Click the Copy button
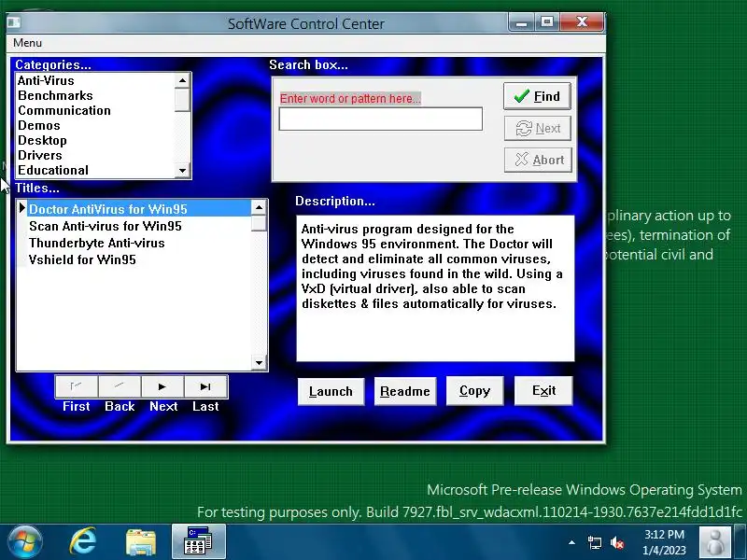747x560 pixels. 474,391
